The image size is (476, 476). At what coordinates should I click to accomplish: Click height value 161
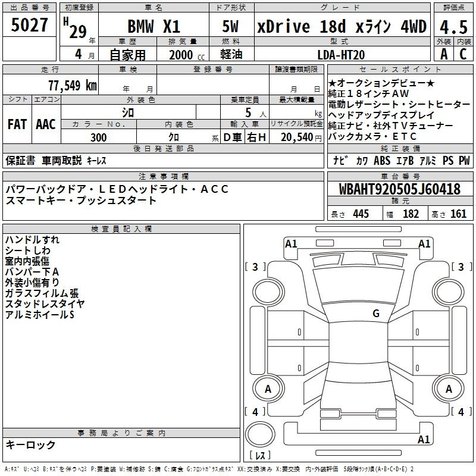click(x=458, y=214)
